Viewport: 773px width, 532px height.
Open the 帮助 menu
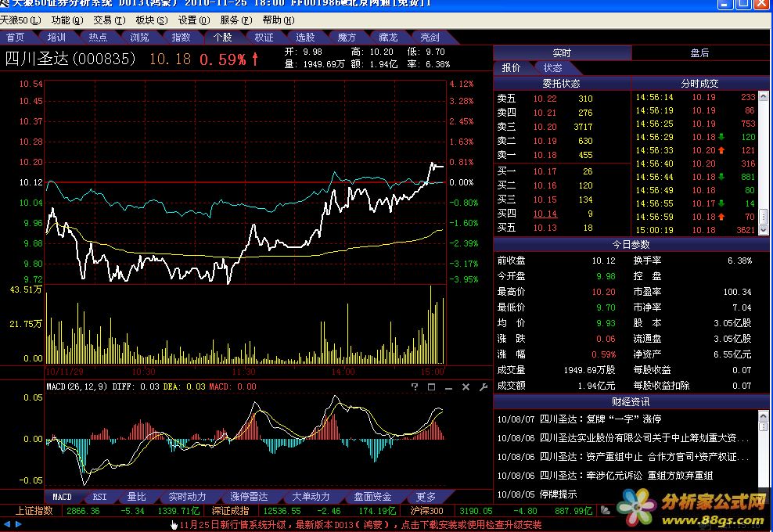(279, 20)
